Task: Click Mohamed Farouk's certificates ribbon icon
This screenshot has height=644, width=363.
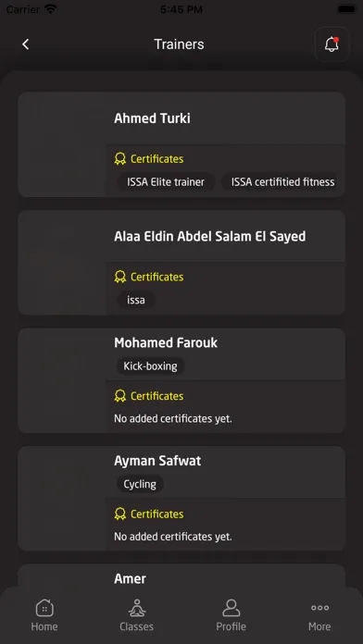Action: click(x=120, y=396)
